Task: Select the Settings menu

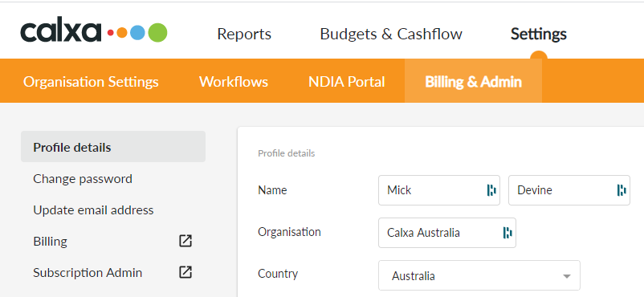Action: coord(539,34)
